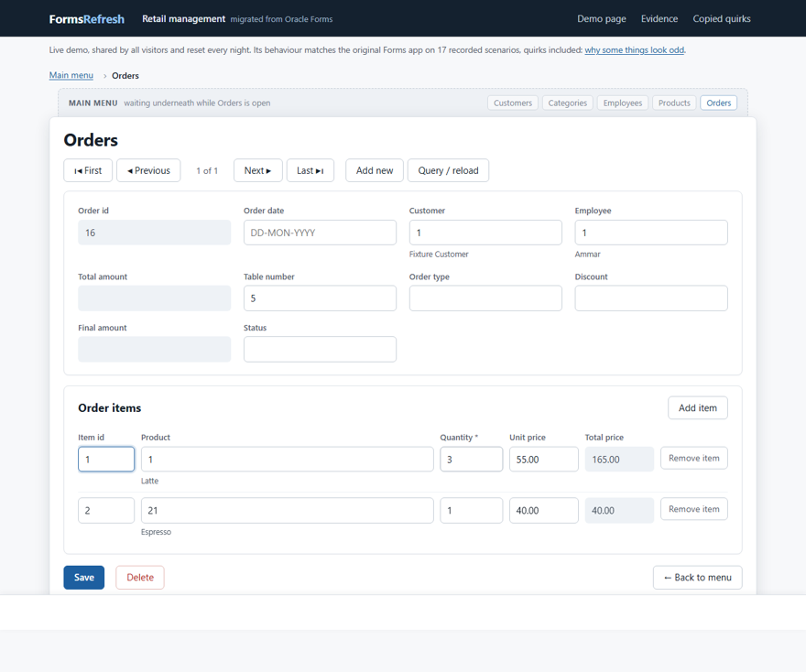Click the FormsRefresh logo
Image resolution: width=806 pixels, height=672 pixels.
point(86,19)
